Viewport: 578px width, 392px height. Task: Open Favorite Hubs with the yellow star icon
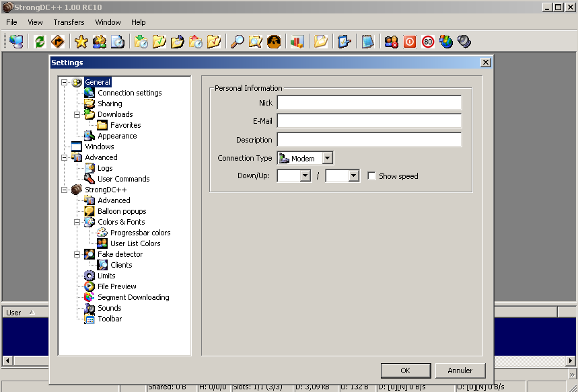coord(81,41)
